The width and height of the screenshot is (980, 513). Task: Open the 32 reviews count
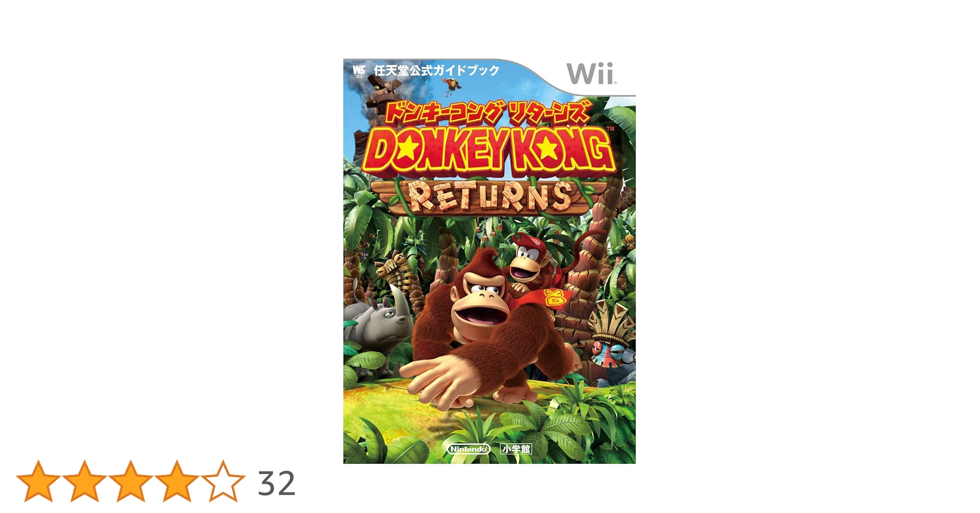pos(277,483)
